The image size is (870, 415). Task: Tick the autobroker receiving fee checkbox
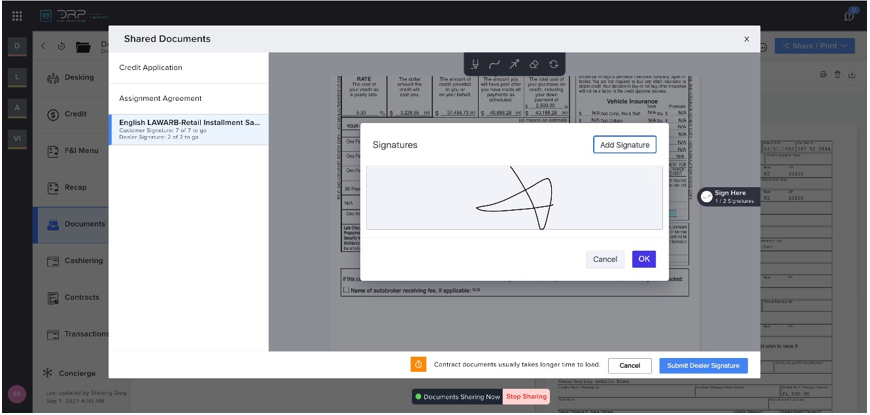346,290
